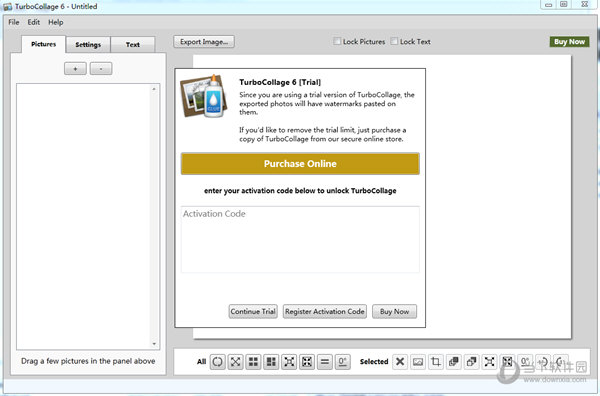Image resolution: width=600 pixels, height=396 pixels.
Task: Click the 'Drag a few pictures in the panel above' text
Action: [x=88, y=361]
